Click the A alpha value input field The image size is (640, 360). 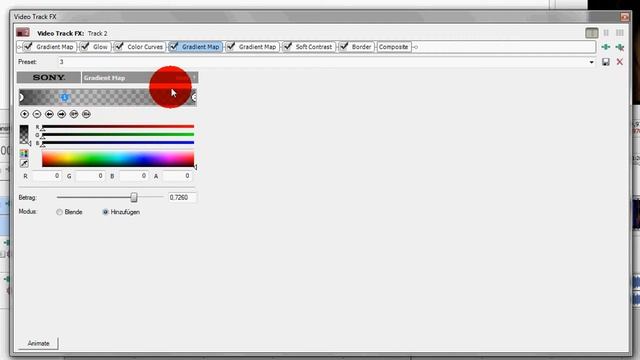point(177,176)
